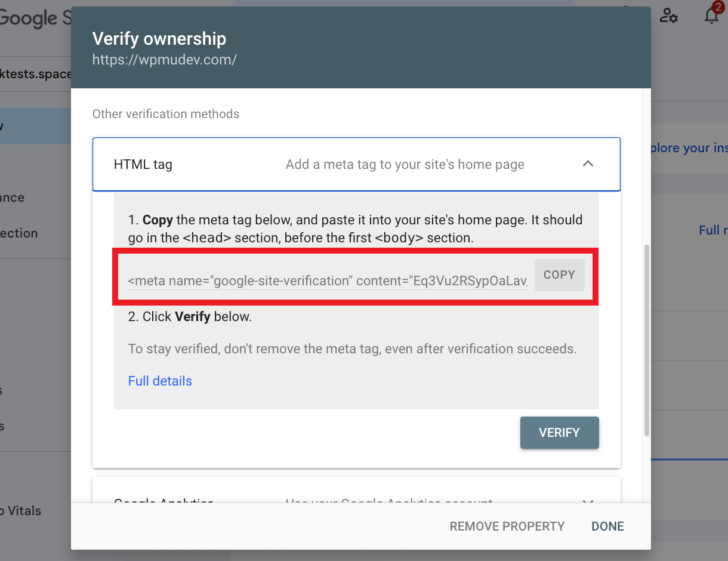Screen dimensions: 728x561
Task: Open the notifications bell
Action: [711, 16]
